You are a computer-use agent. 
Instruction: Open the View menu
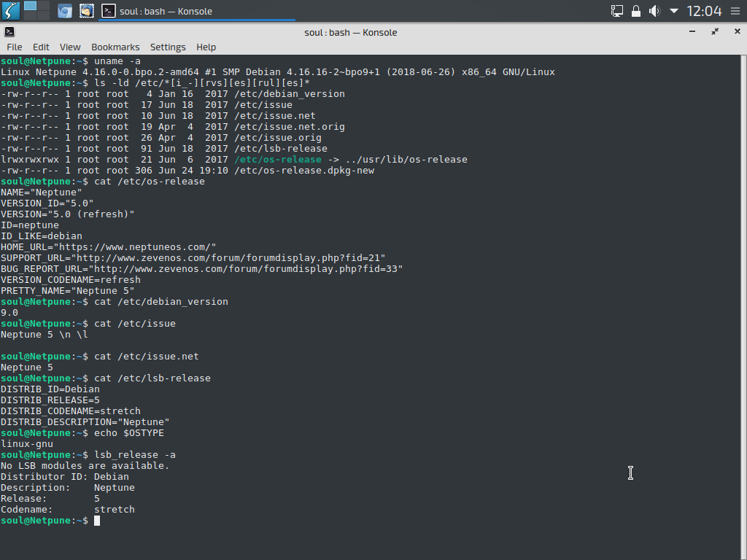point(70,47)
